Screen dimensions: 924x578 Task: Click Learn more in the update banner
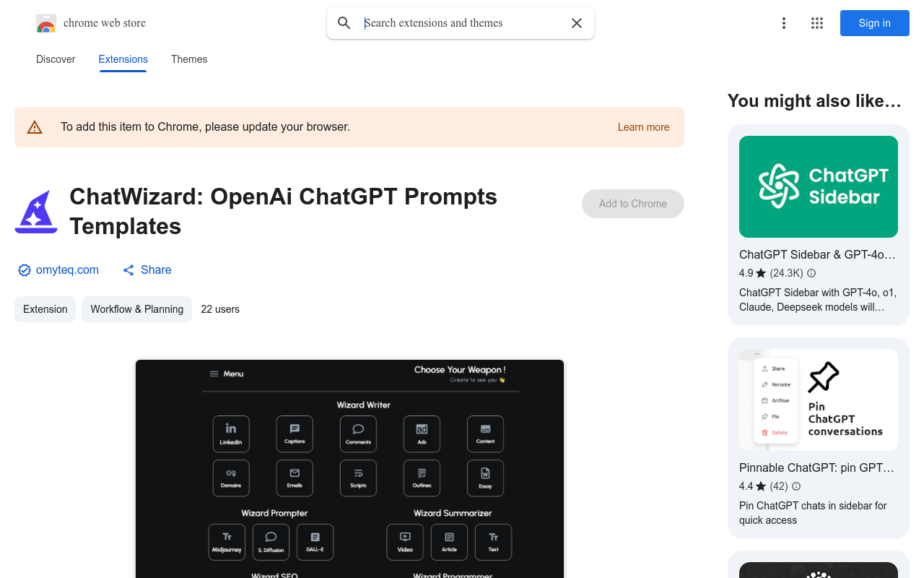pos(643,127)
